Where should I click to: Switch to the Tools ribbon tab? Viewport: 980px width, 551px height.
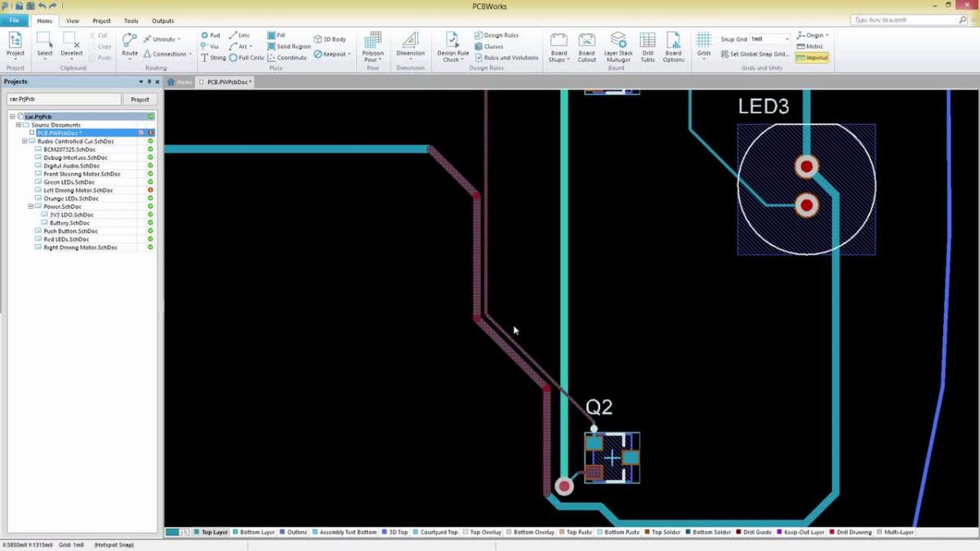tap(131, 20)
